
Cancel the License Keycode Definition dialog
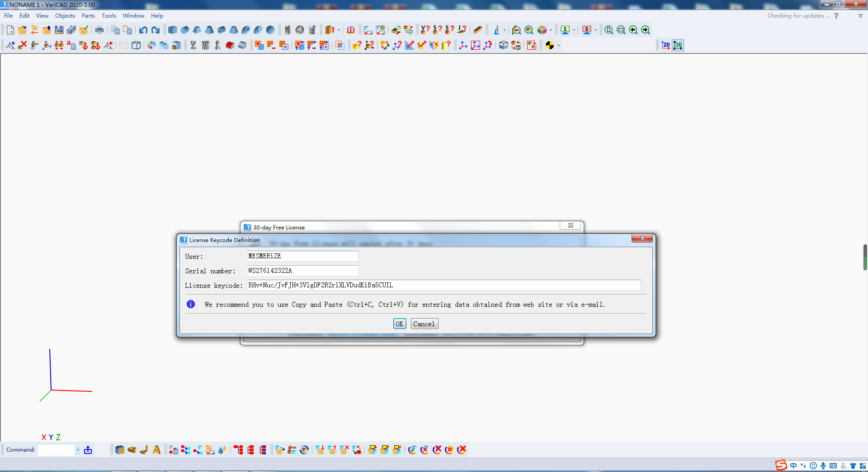(x=424, y=324)
